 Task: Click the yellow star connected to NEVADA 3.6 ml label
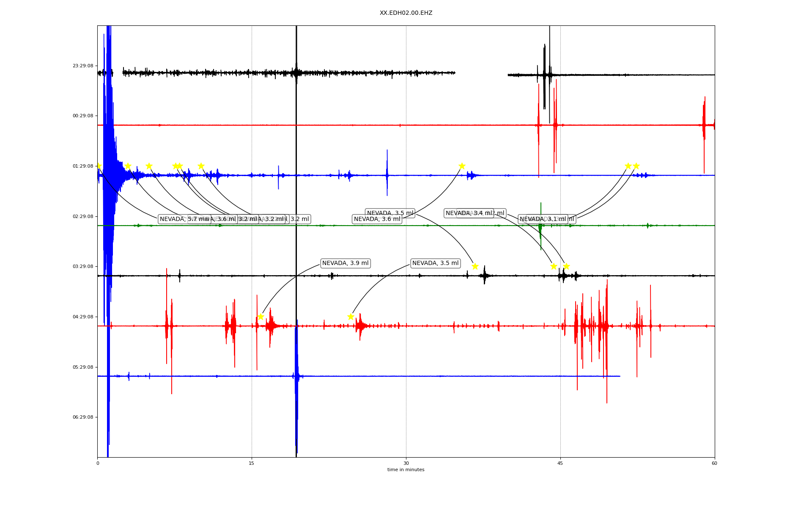click(x=462, y=166)
